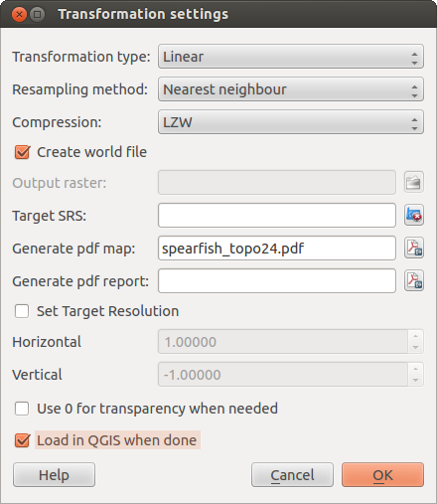The width and height of the screenshot is (437, 504).
Task: Click the Output raster browse icon
Action: pyautogui.click(x=414, y=182)
